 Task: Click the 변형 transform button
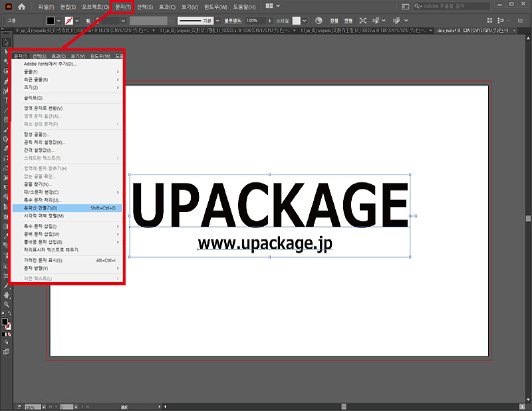tap(348, 21)
